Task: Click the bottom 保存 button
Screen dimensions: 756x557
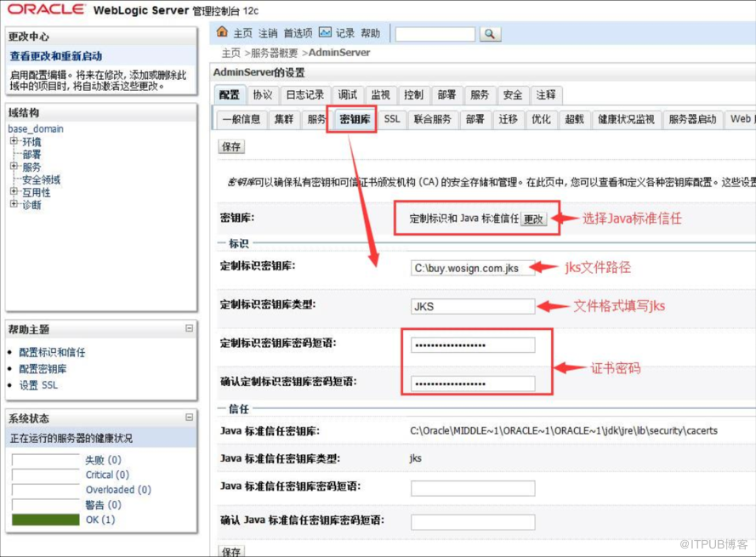Action: 231,551
